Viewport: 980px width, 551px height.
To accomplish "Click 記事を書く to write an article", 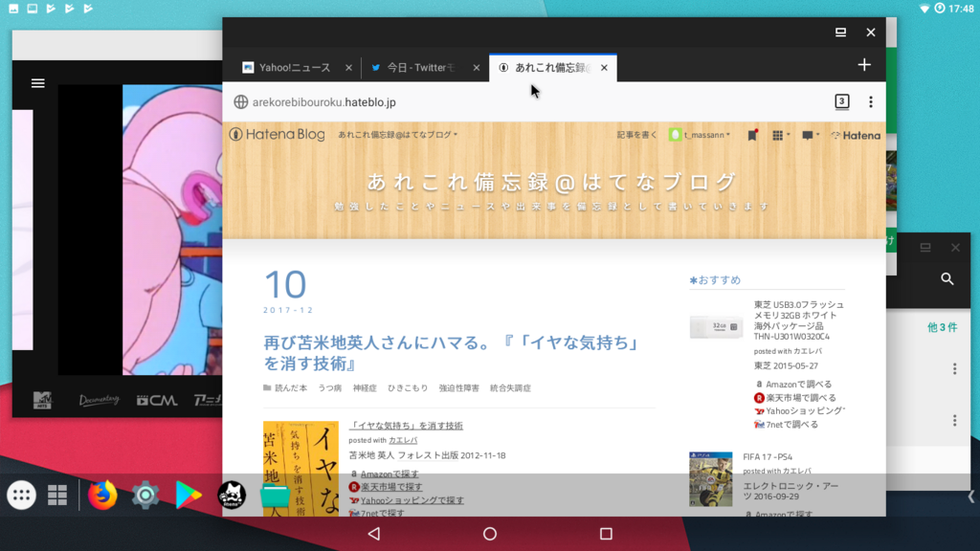I will pos(636,134).
